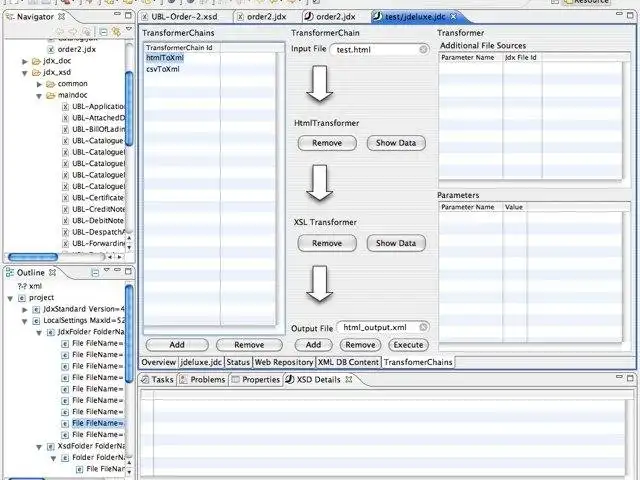This screenshot has width=640, height=480.
Task: Select the highlighted File FileName Outline row
Action: coord(97,423)
